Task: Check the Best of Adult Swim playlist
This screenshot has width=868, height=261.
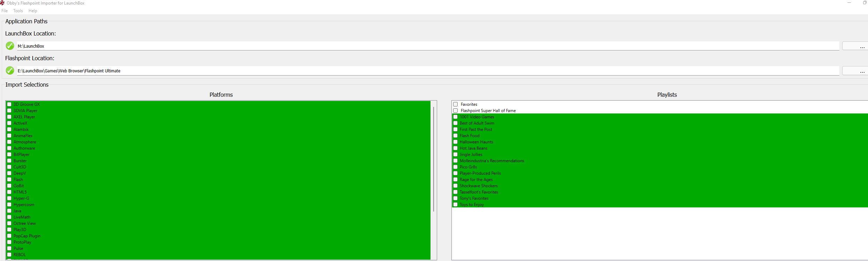Action: tap(455, 123)
